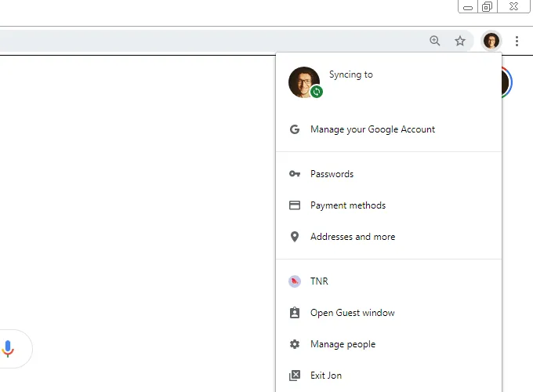Click the Syncing to status text

[351, 75]
